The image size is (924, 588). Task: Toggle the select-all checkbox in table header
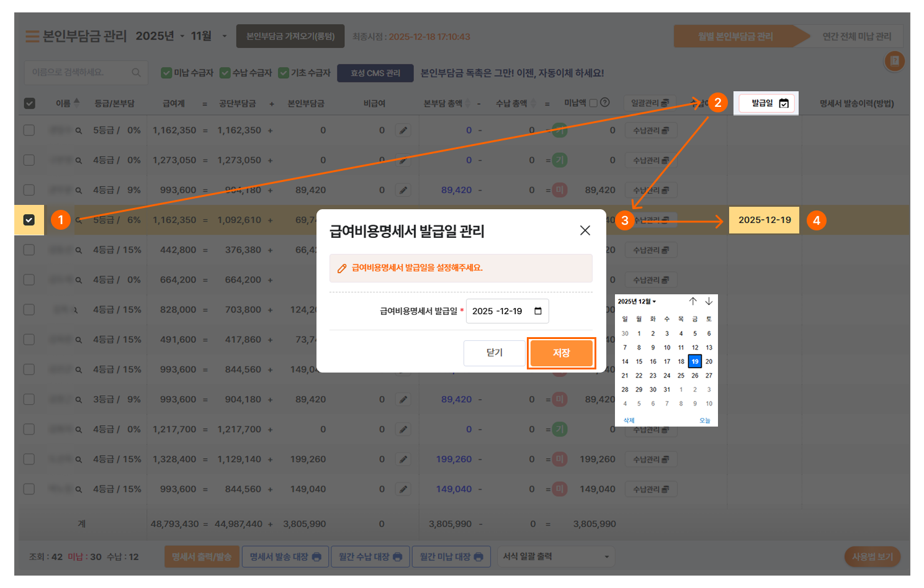[29, 104]
